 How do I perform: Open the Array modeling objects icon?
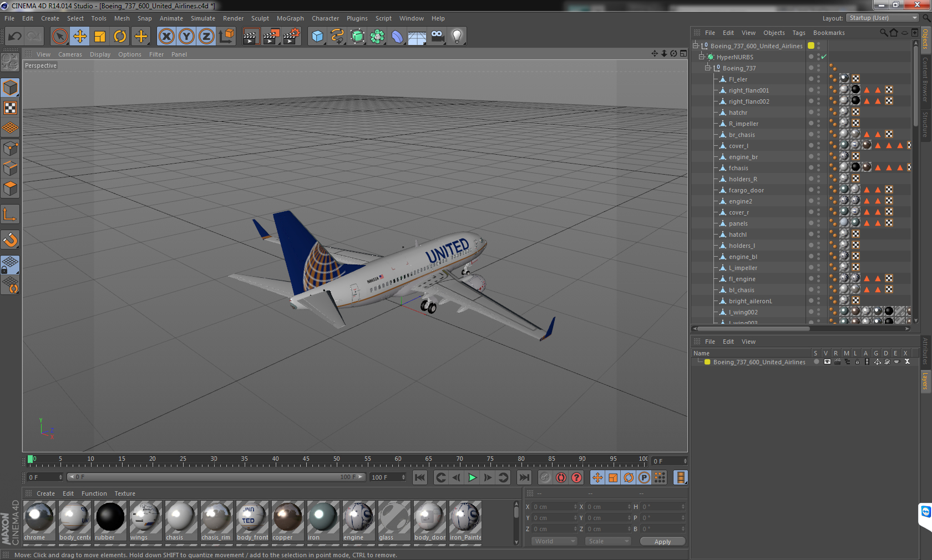tap(377, 37)
